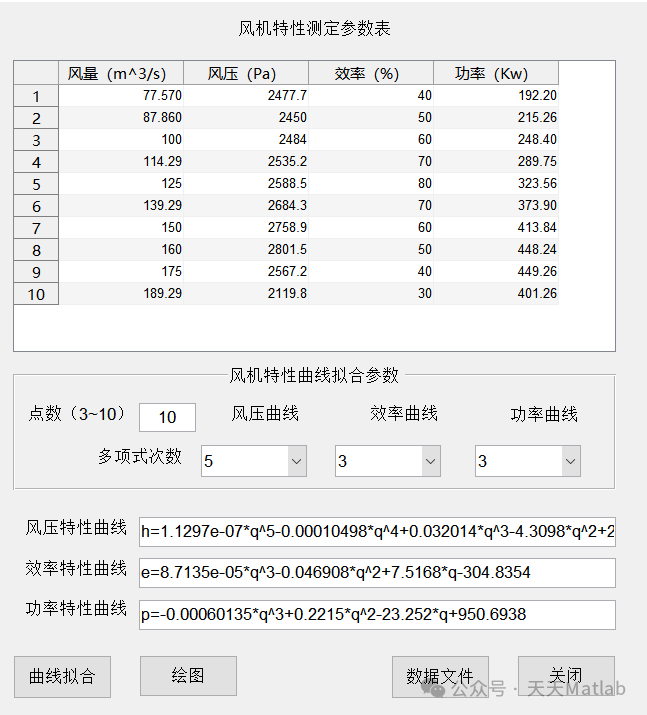Select row header 7 in the table

(36, 228)
